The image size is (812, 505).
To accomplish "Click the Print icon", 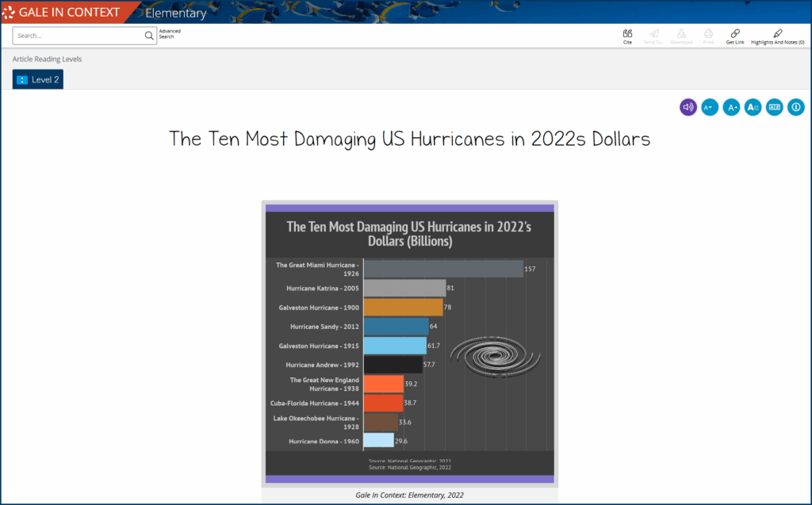I will pos(708,34).
